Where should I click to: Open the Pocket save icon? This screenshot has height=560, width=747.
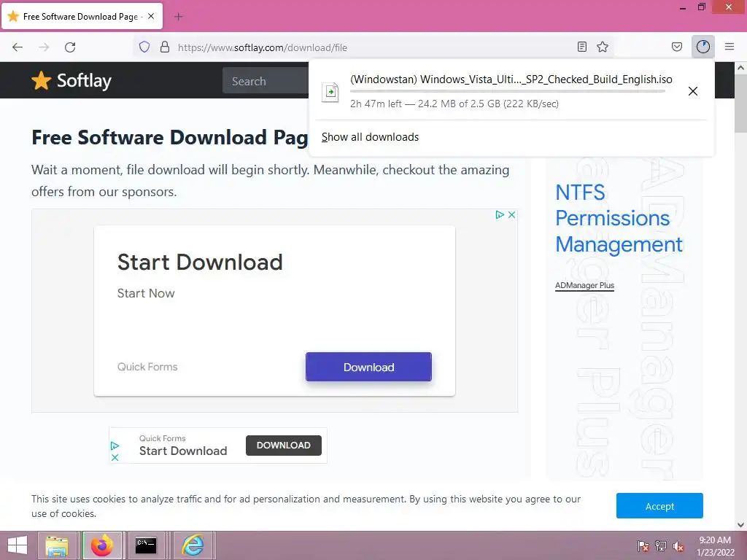[677, 47]
